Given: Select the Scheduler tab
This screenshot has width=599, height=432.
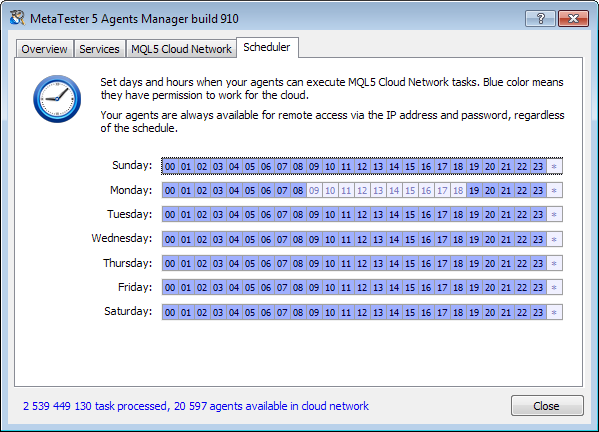Looking at the screenshot, I should (x=267, y=47).
